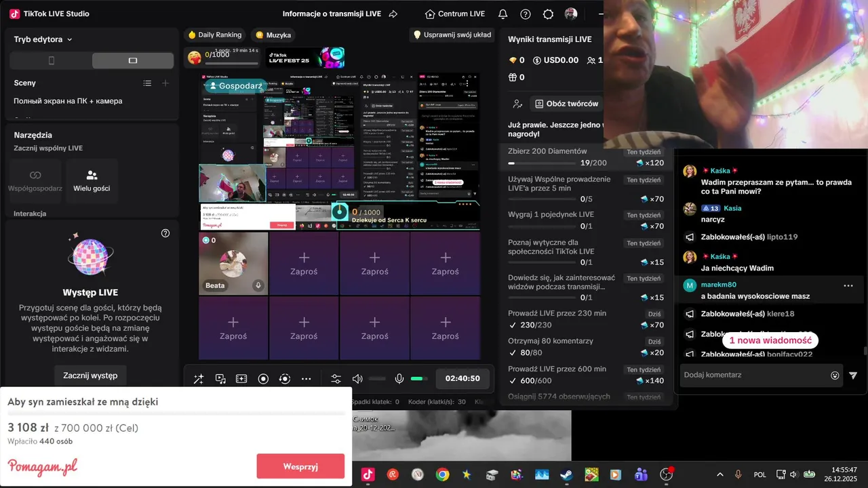Adjust the speaker volume slider

(x=377, y=379)
